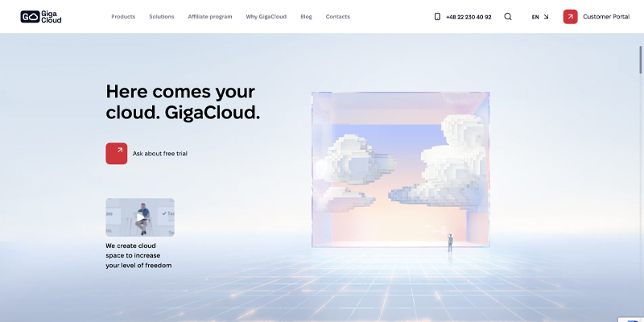Open the Contacts page

point(338,16)
